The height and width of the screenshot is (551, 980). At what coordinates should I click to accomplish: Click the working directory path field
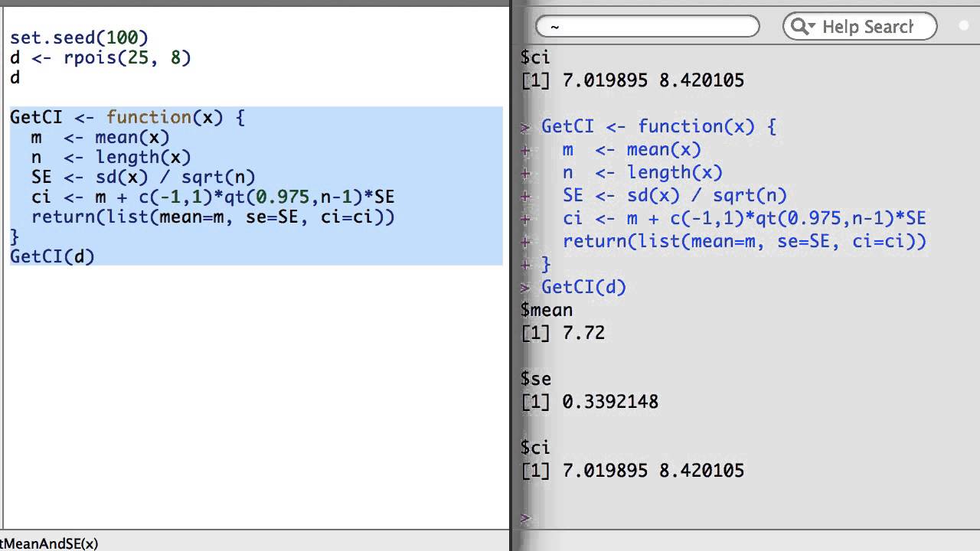tap(647, 27)
